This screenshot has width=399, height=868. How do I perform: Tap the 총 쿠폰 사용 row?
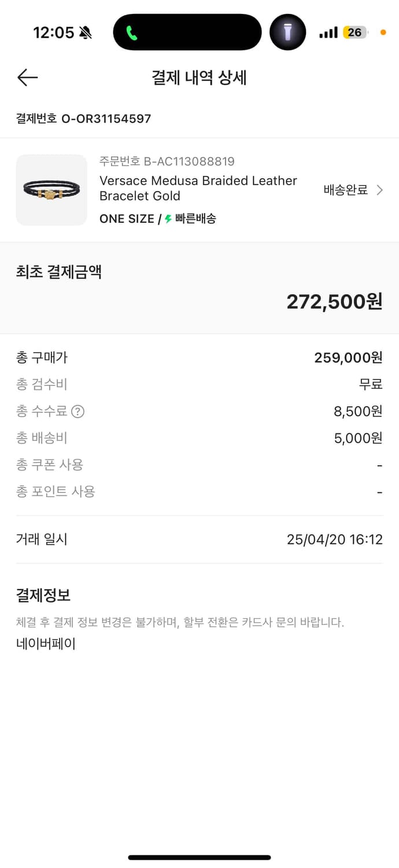point(50,465)
